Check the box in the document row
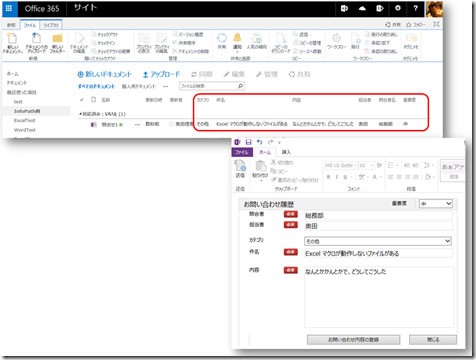The image size is (476, 360). pyautogui.click(x=171, y=124)
